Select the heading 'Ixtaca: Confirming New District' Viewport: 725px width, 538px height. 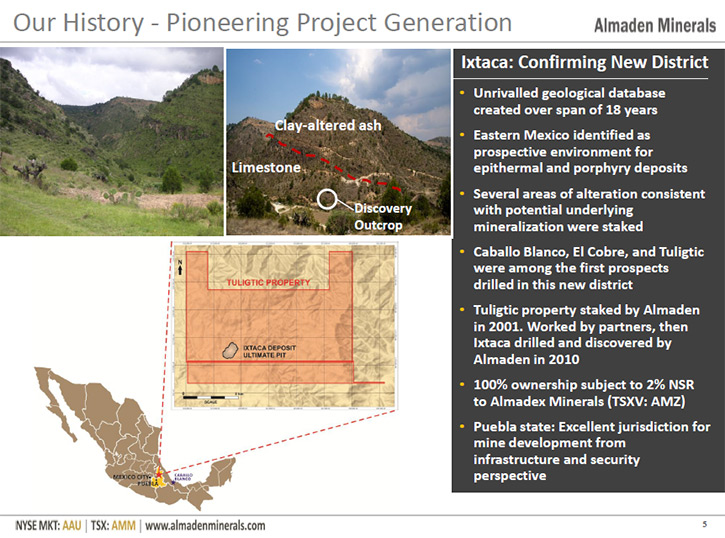click(x=584, y=62)
